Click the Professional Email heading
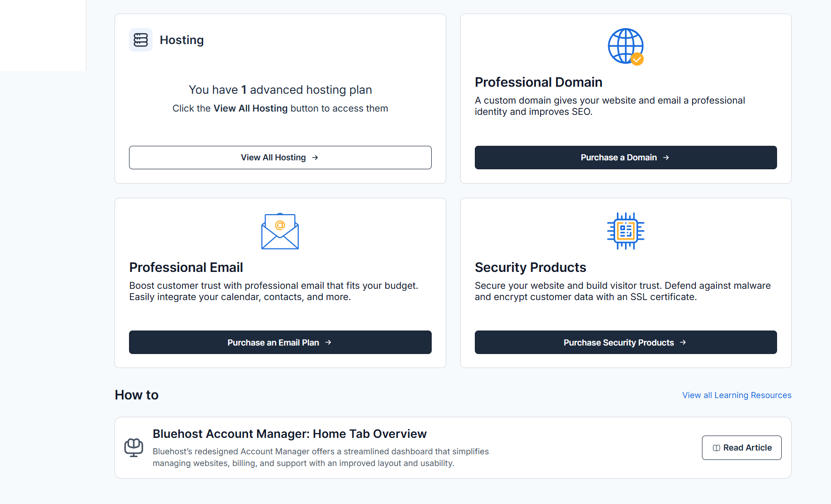831x504 pixels. point(186,267)
